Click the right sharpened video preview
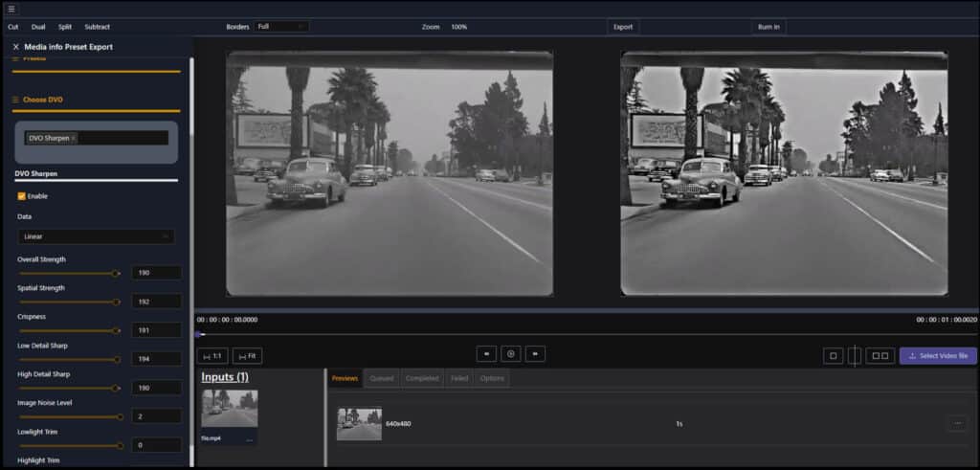Viewport: 980px width, 470px height. pyautogui.click(x=784, y=173)
